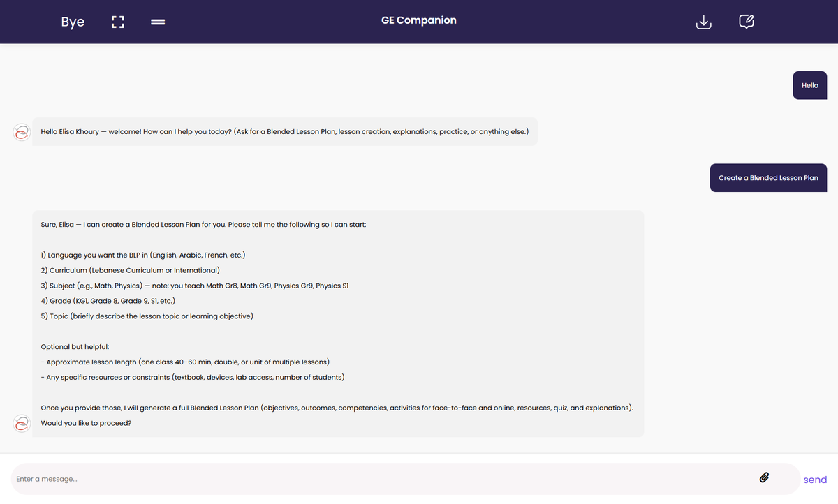Click the 'Would you like to proceed?' text
The image size is (838, 504).
pyautogui.click(x=87, y=423)
